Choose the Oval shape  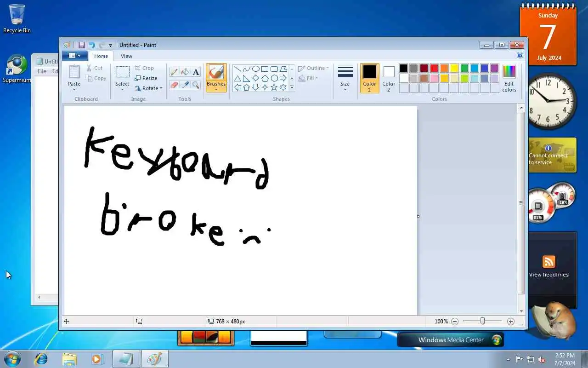(x=256, y=69)
